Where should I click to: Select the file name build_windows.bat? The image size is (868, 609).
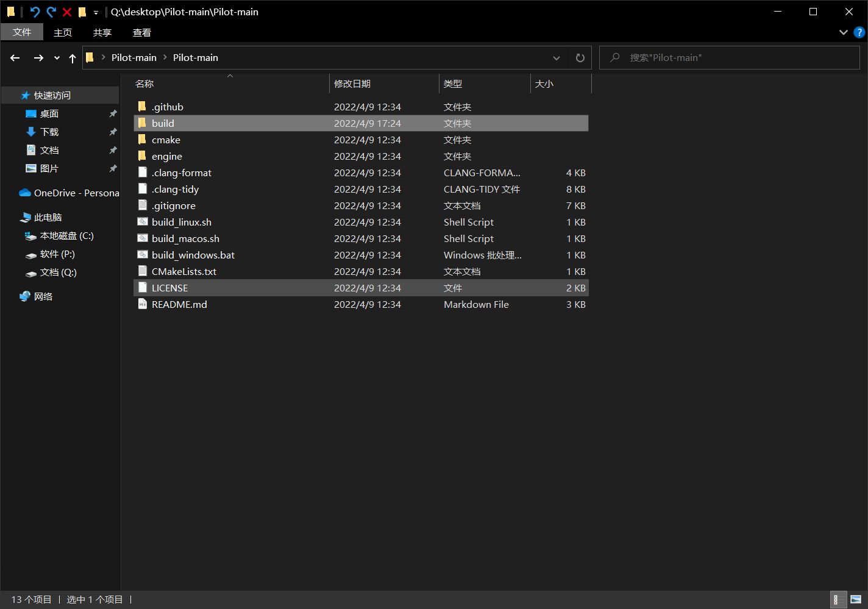193,255
